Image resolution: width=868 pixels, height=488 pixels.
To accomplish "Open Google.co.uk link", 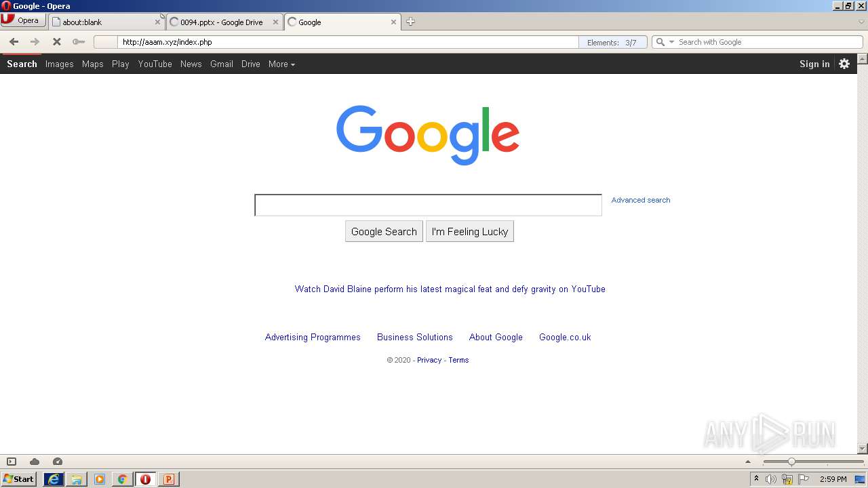I will point(565,337).
